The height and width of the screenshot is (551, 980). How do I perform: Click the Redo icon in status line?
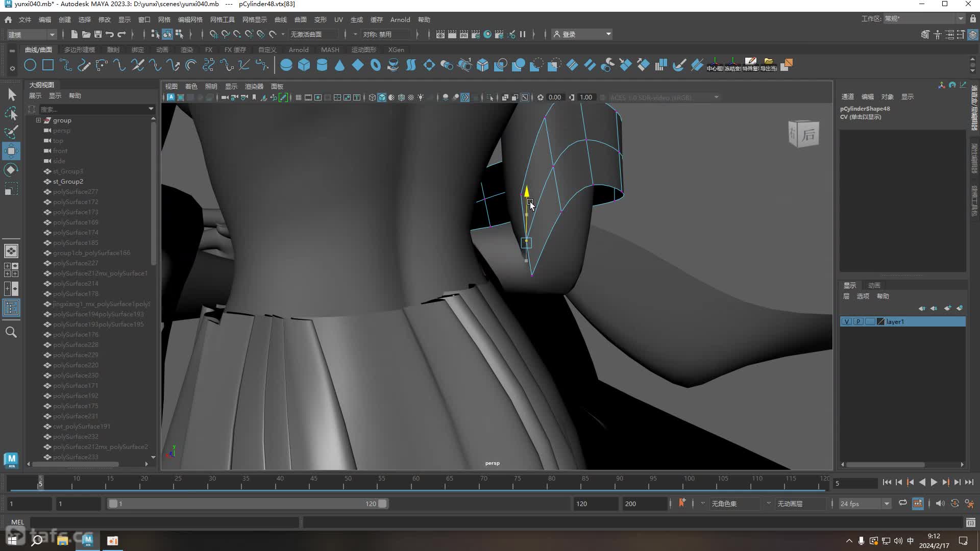coord(121,34)
